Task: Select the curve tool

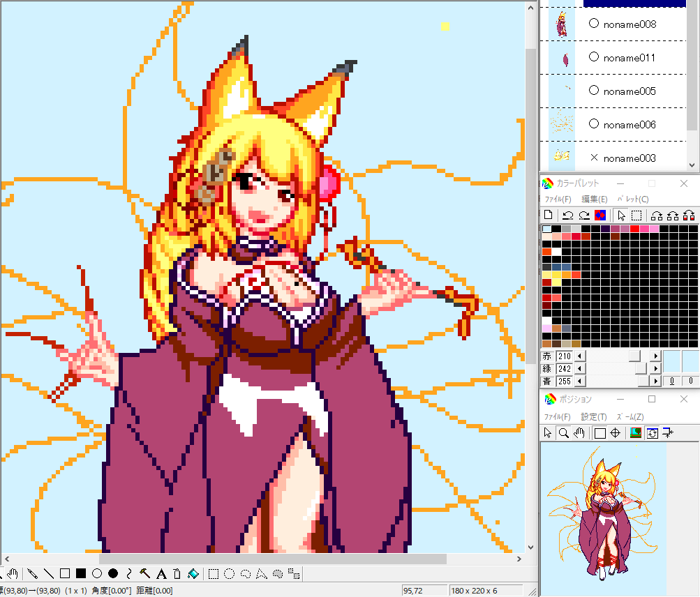Action: pos(129,573)
